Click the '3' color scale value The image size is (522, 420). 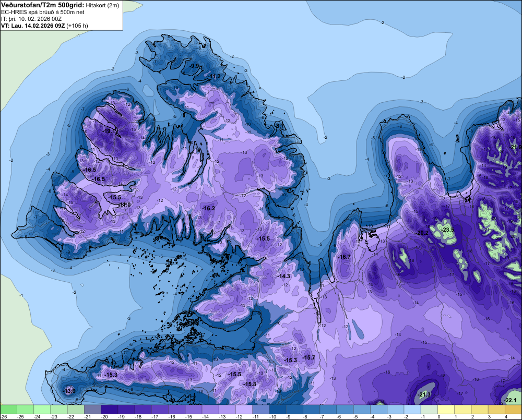pyautogui.click(x=489, y=417)
